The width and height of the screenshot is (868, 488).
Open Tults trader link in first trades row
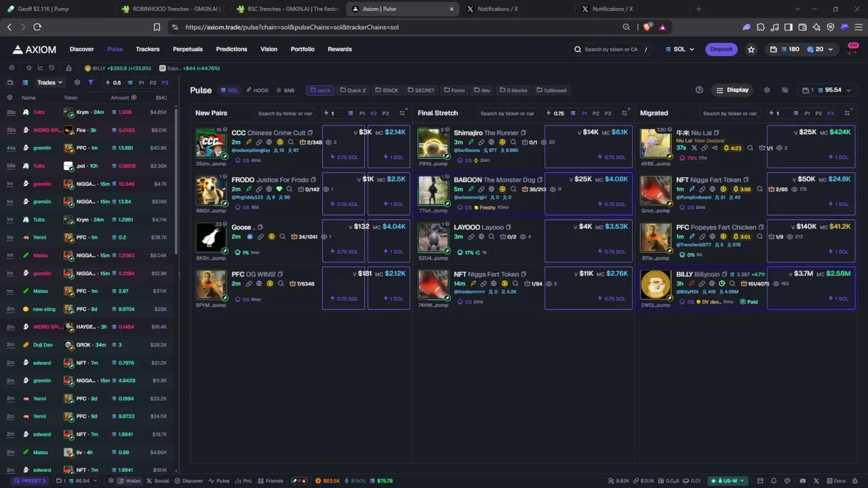pos(39,112)
